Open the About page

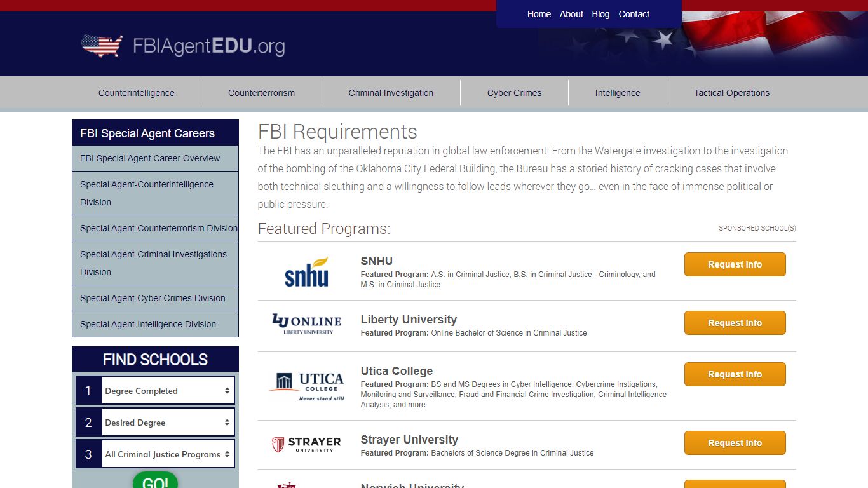click(x=571, y=14)
